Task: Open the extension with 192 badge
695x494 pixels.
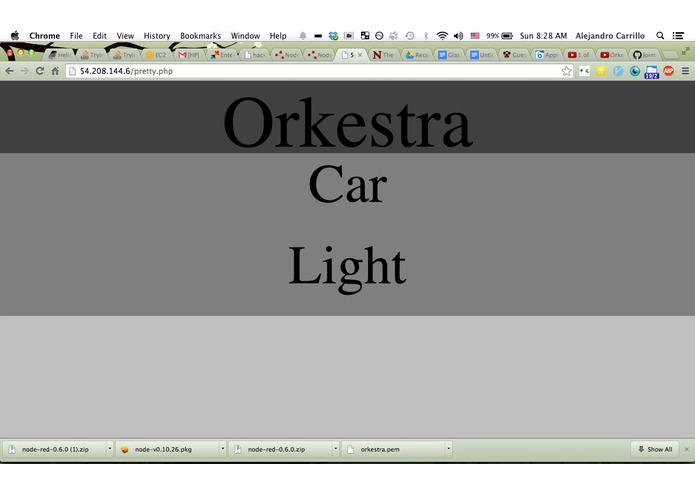Action: tap(652, 72)
